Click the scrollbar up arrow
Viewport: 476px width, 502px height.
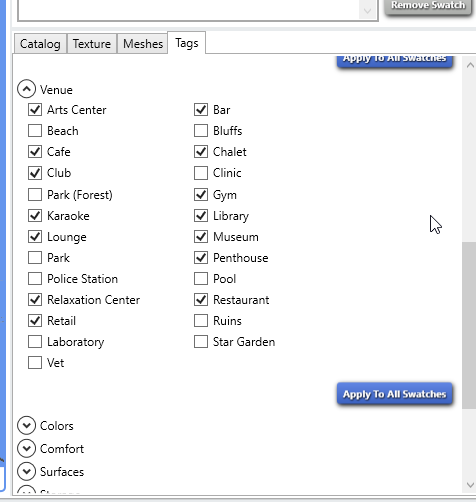pos(470,65)
